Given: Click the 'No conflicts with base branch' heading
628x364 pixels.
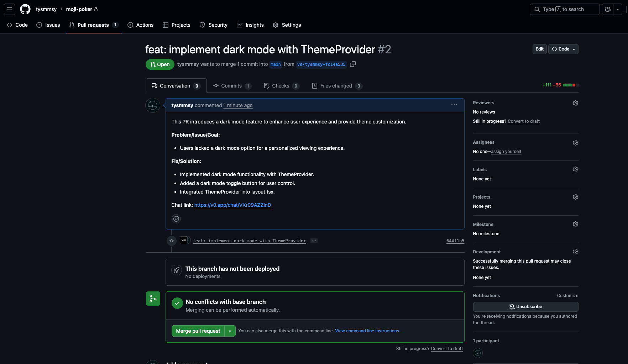Looking at the screenshot, I should coord(226,302).
